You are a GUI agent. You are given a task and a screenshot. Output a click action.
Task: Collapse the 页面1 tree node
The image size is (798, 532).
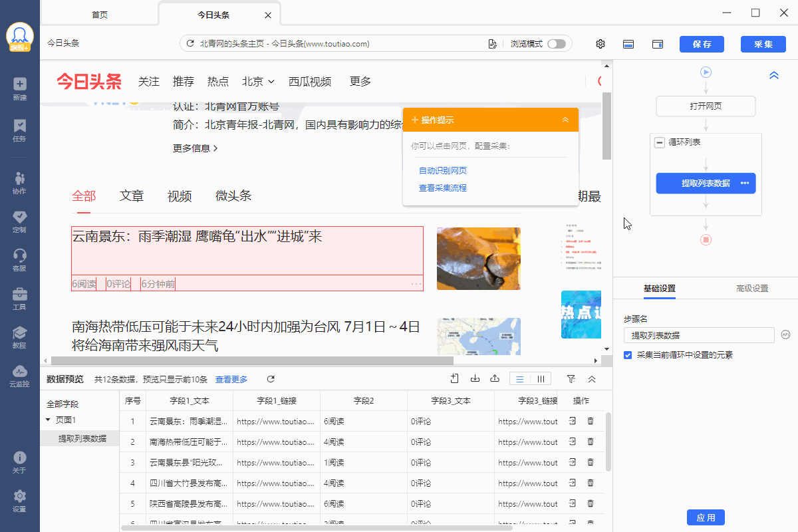[48, 420]
